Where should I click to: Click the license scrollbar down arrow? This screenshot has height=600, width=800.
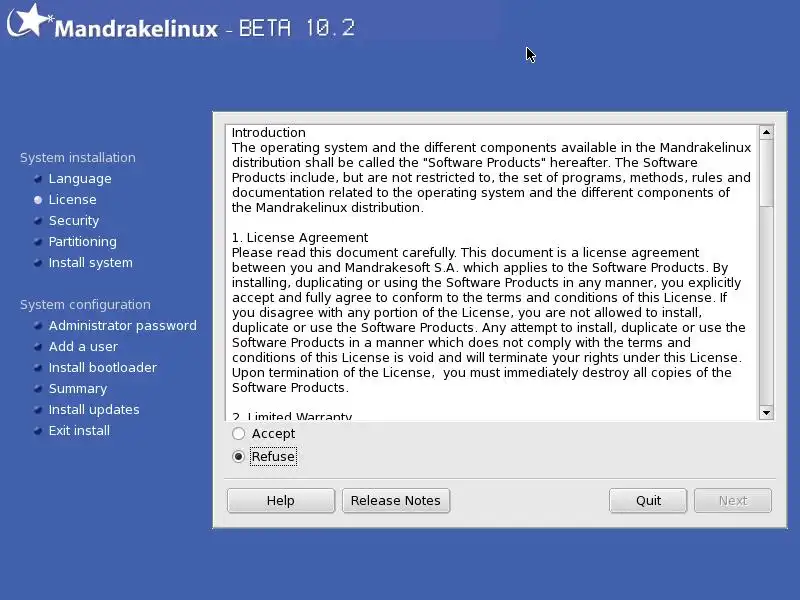point(766,412)
